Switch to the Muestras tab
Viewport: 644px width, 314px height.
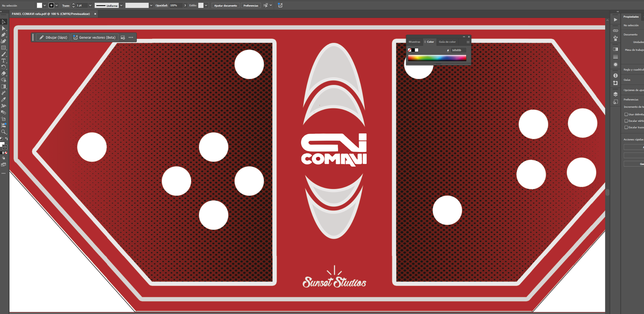[414, 42]
